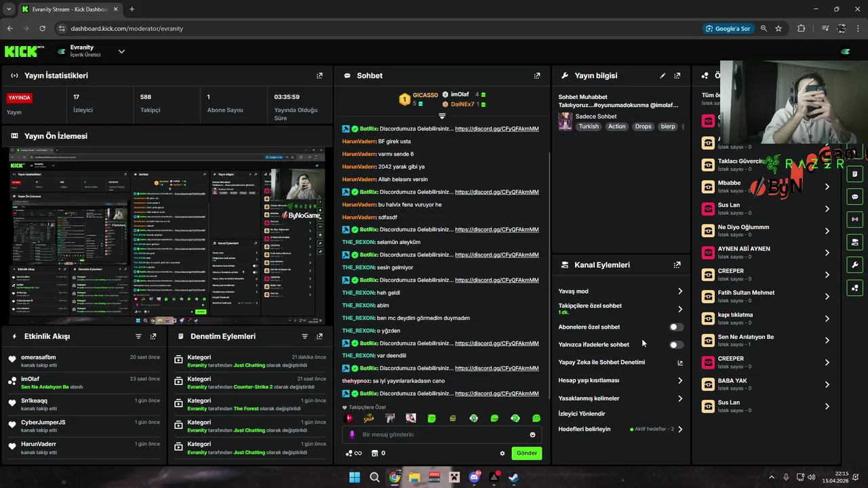The width and height of the screenshot is (868, 488).
Task: Click the purple microphone icon in chat
Action: tap(351, 434)
